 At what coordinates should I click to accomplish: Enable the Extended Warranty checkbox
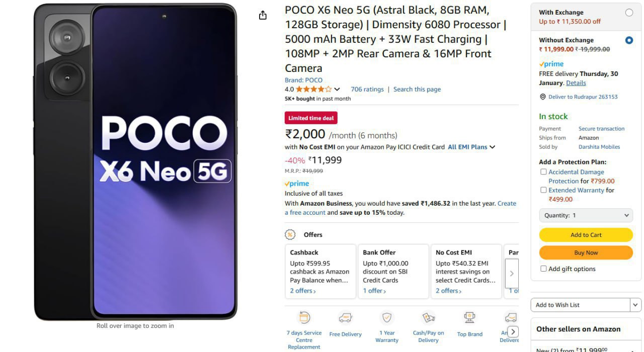543,190
